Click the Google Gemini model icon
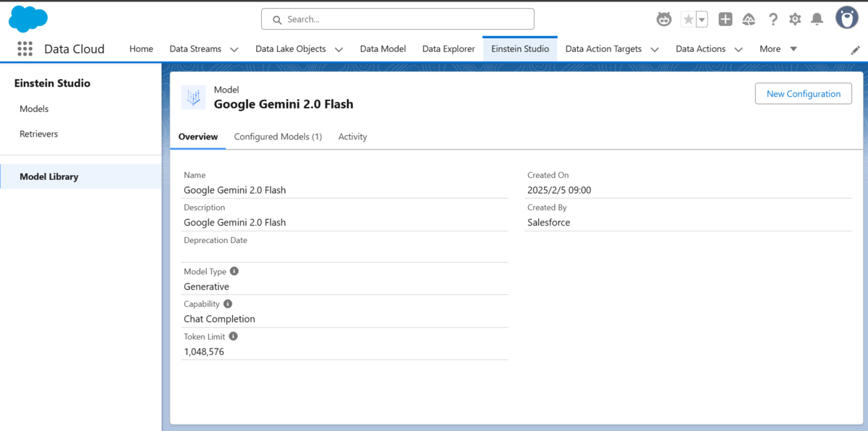868x431 pixels. [x=193, y=97]
